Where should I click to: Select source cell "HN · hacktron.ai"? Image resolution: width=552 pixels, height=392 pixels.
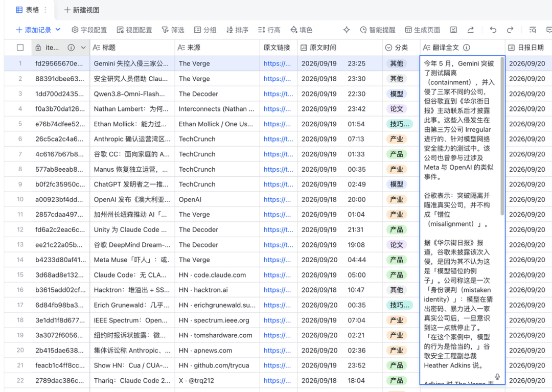pos(217,290)
